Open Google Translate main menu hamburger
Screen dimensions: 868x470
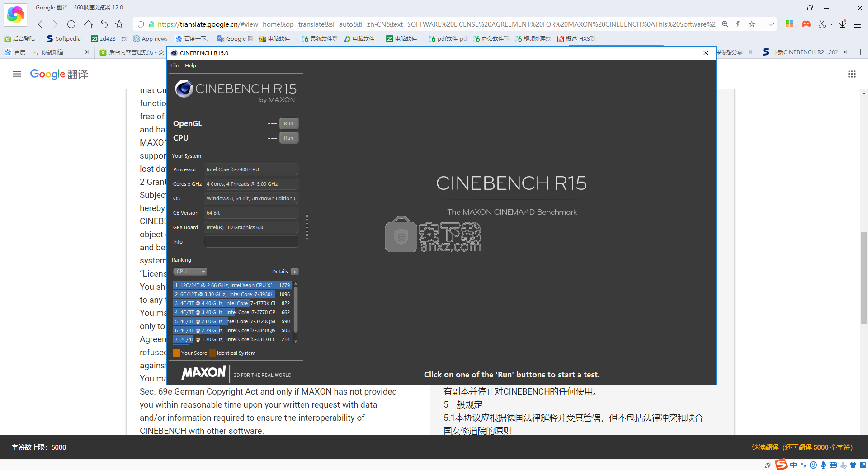tap(17, 74)
